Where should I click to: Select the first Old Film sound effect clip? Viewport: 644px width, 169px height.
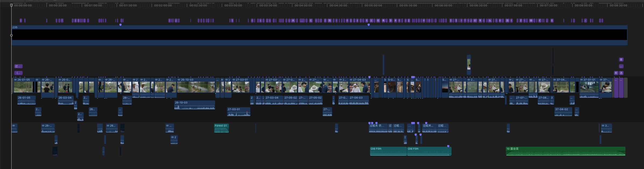[x=388, y=151]
